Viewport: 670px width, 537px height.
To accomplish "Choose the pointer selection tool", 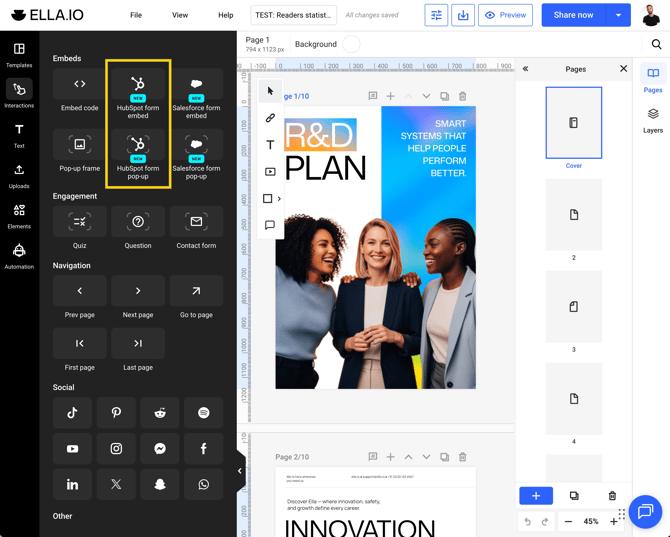I will [x=270, y=91].
